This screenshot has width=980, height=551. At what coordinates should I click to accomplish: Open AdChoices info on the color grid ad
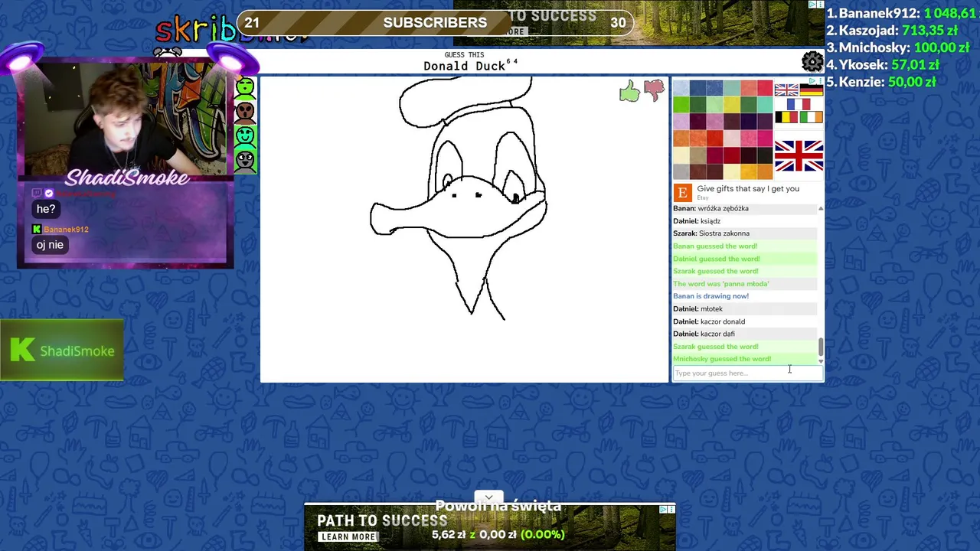coord(814,81)
